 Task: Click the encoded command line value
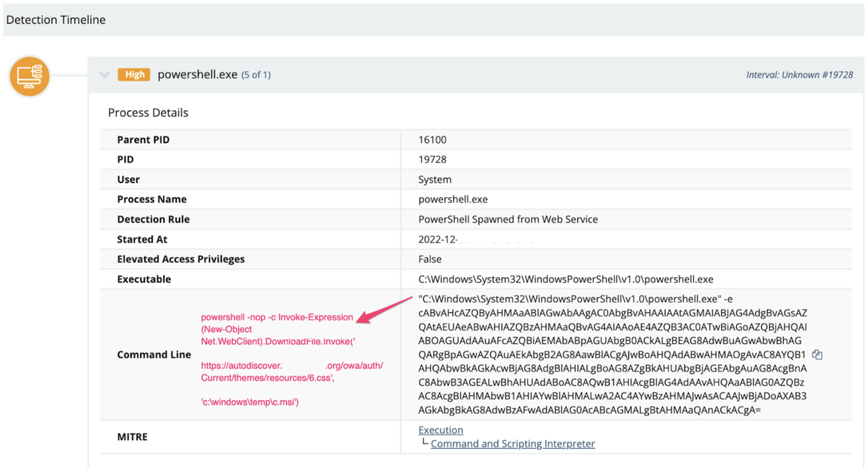tap(612, 354)
